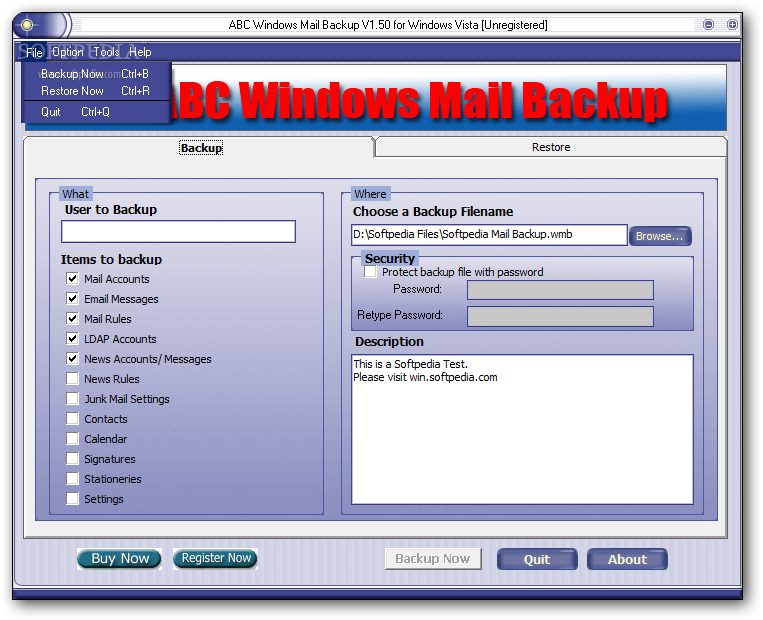The height and width of the screenshot is (620, 763).
Task: Tick the Signatures checkbox
Action: (x=73, y=458)
